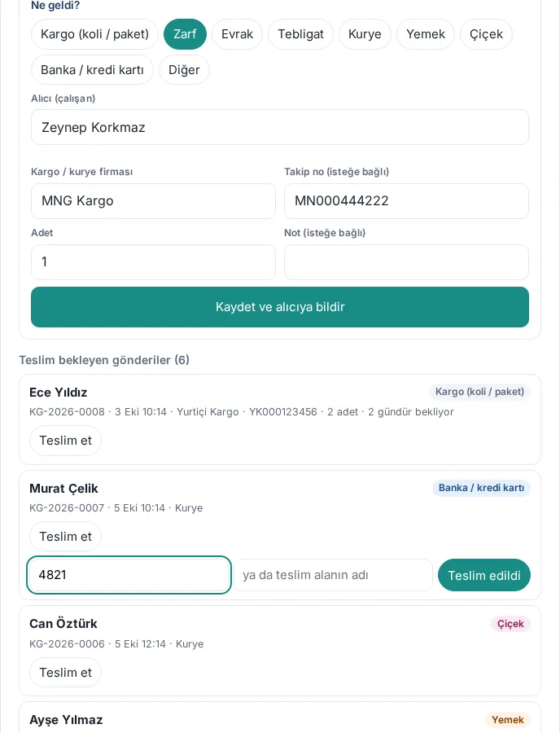
Task: Select the Çiçek chip
Action: tap(486, 34)
